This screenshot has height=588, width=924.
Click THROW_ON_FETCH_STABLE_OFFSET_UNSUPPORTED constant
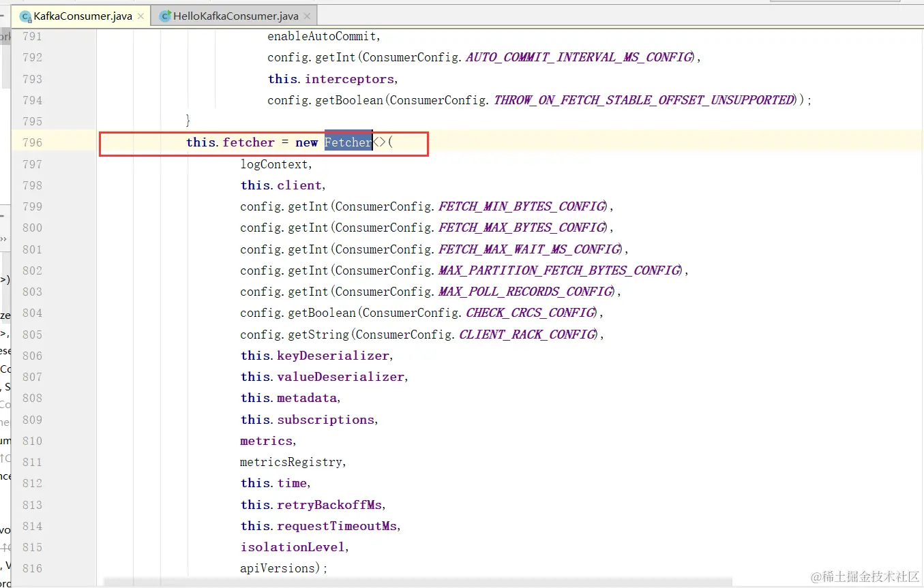(x=644, y=99)
